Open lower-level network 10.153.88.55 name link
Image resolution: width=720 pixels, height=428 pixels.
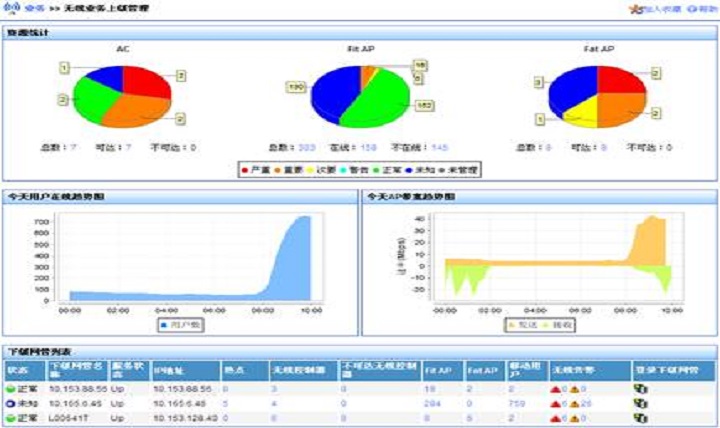(x=77, y=387)
